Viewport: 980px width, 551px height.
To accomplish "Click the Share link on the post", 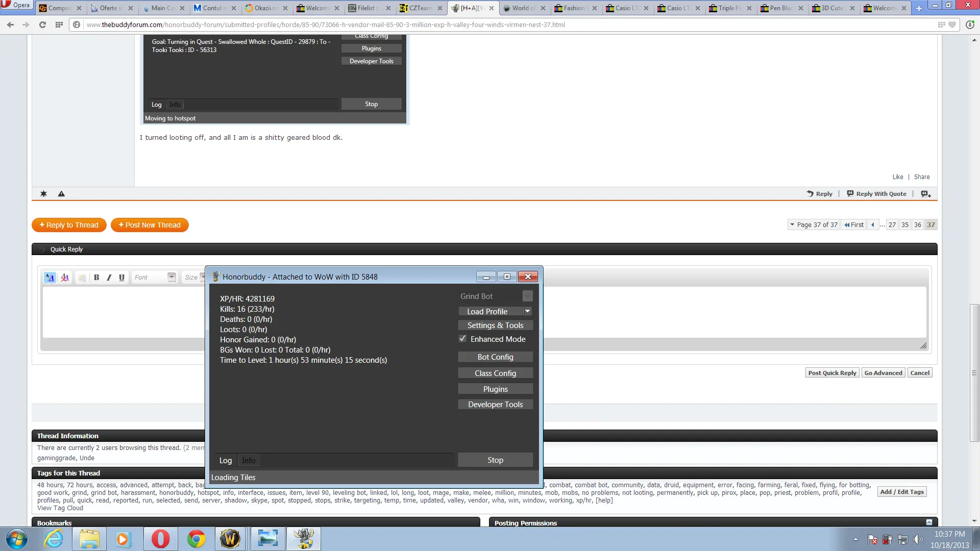I will coord(921,177).
